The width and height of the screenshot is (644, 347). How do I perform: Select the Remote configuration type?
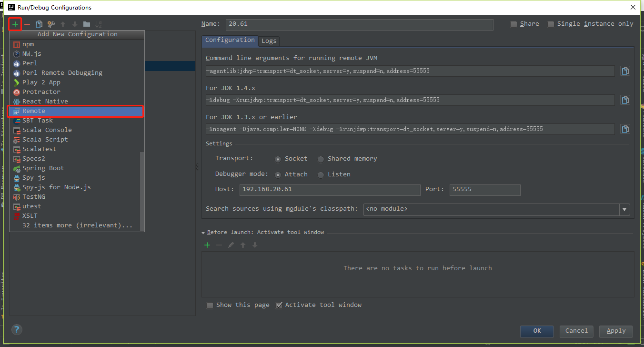77,111
